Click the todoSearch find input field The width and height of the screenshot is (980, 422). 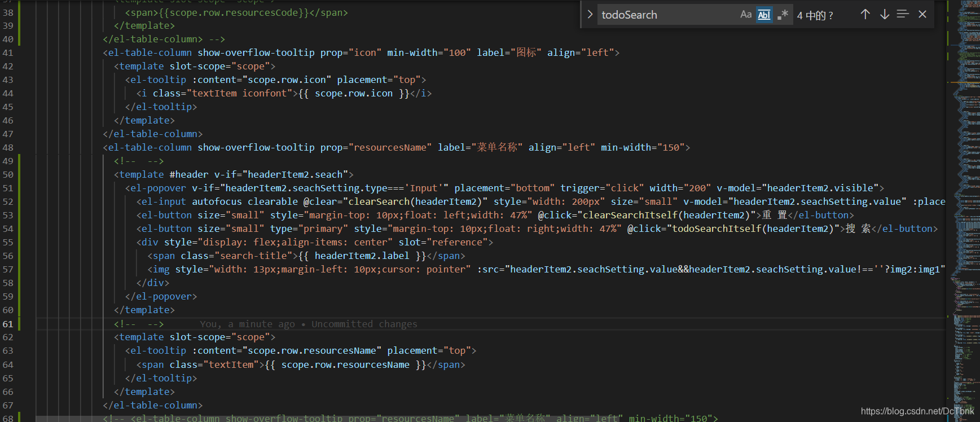pyautogui.click(x=669, y=15)
